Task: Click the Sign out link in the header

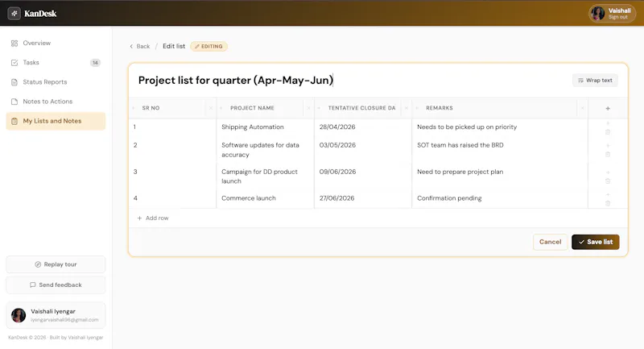Action: tap(617, 17)
